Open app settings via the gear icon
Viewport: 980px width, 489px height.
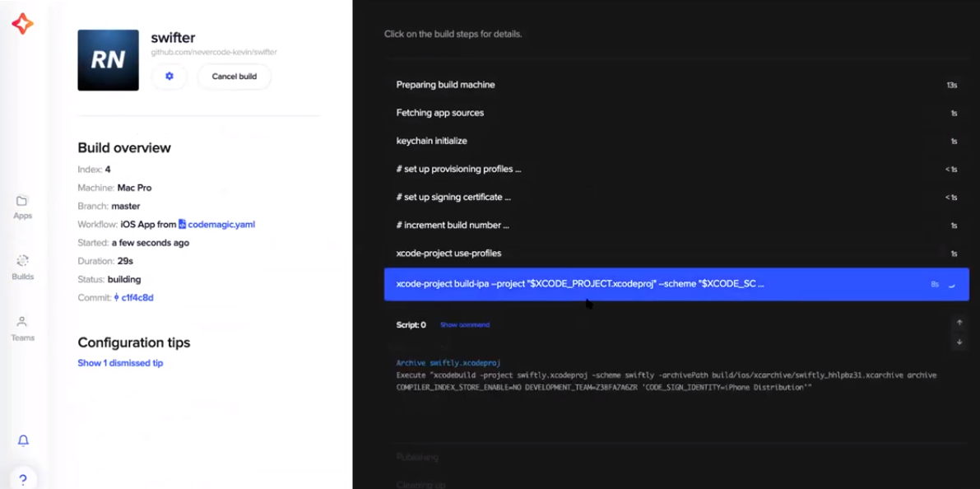click(169, 76)
